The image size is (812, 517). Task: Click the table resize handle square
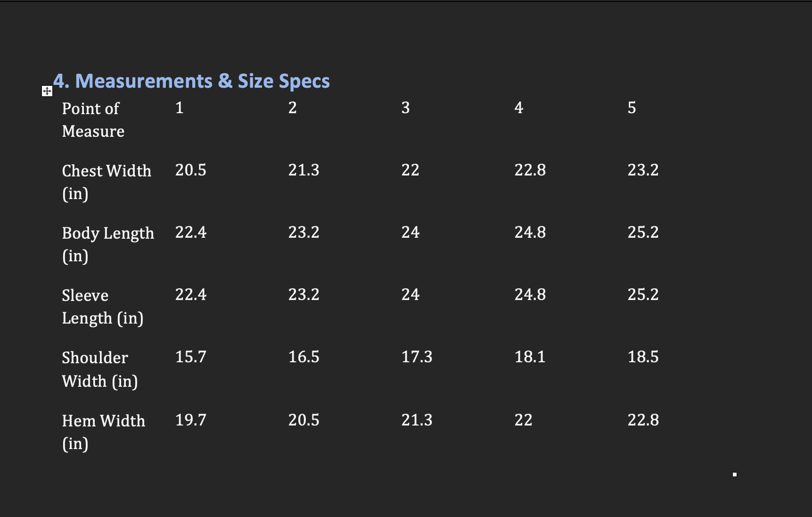click(734, 475)
